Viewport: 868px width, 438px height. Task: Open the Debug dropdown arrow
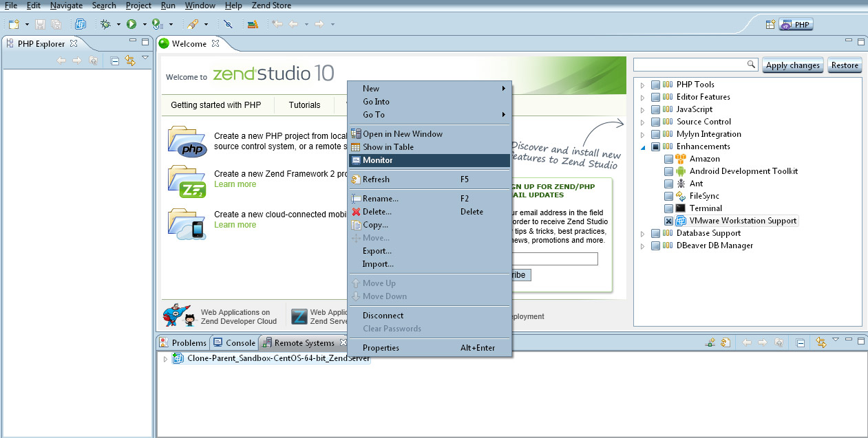point(118,25)
